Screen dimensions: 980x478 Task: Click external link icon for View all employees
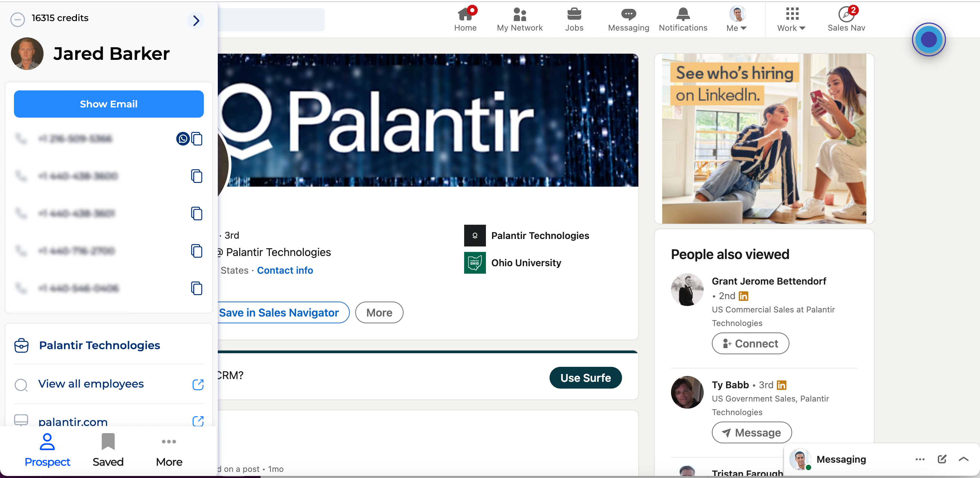[x=198, y=385]
